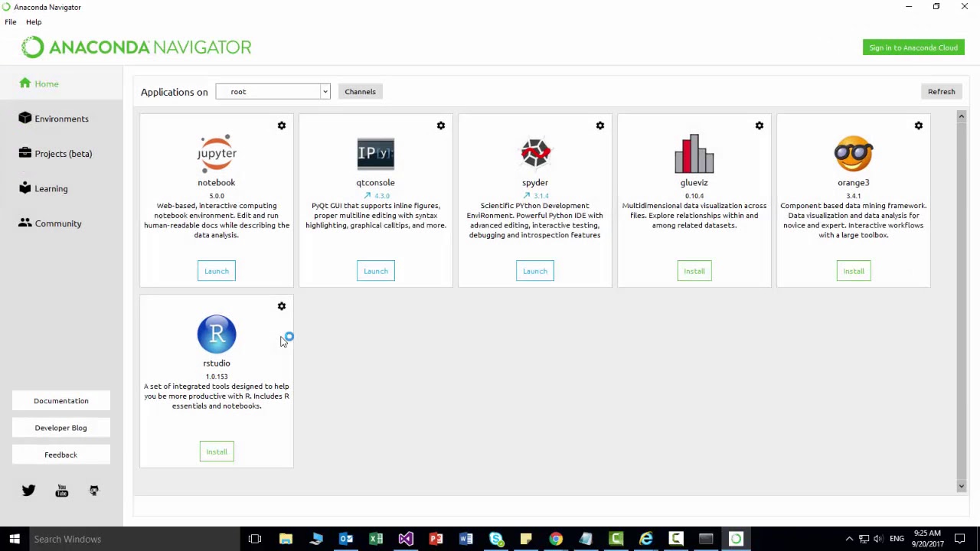Refresh the applications list
This screenshot has height=551, width=980.
coord(941,92)
